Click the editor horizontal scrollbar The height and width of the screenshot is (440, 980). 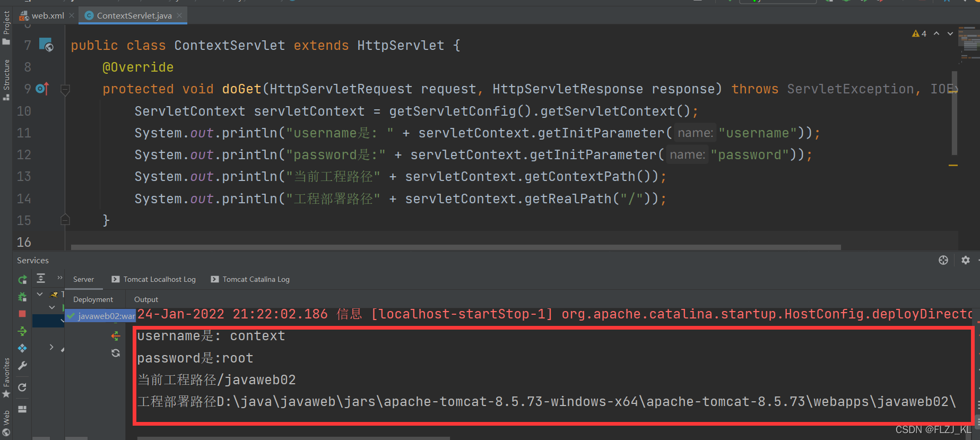456,247
